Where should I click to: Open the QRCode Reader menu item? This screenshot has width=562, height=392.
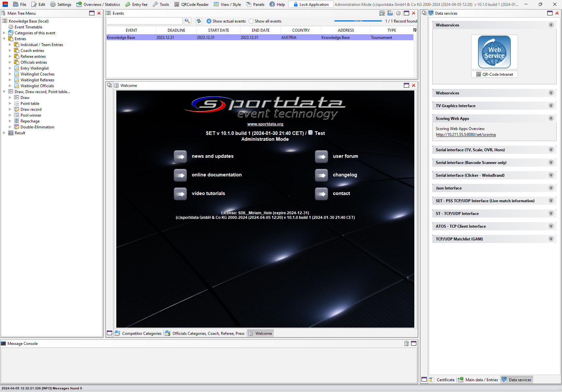click(x=191, y=4)
